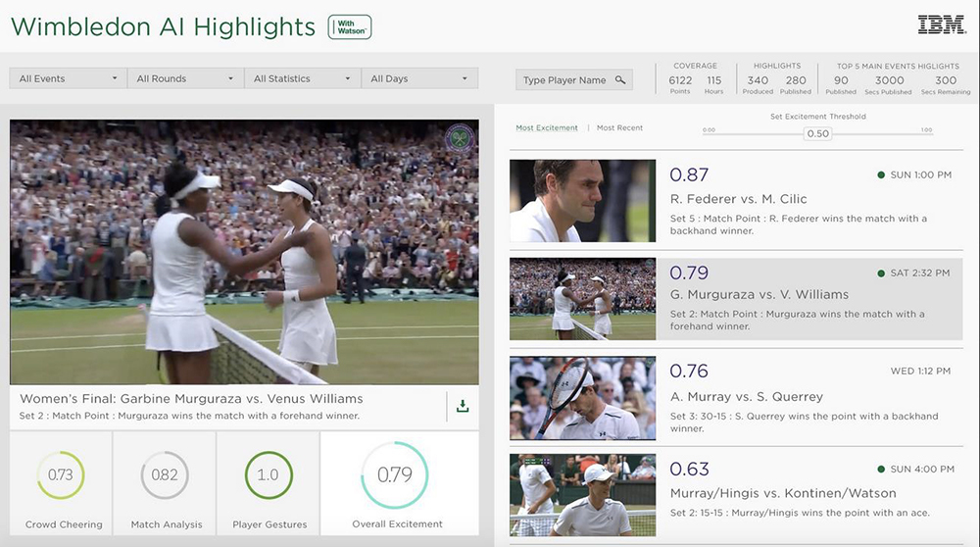Click the Overall Excitement score circle
Viewport: 980px width, 547px height.
point(395,474)
